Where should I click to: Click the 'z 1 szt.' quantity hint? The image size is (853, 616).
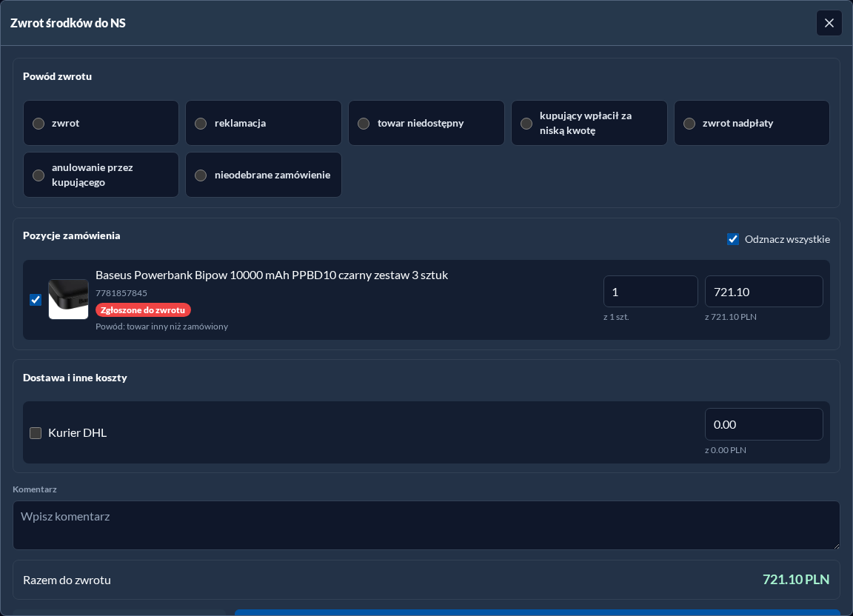pyautogui.click(x=616, y=317)
